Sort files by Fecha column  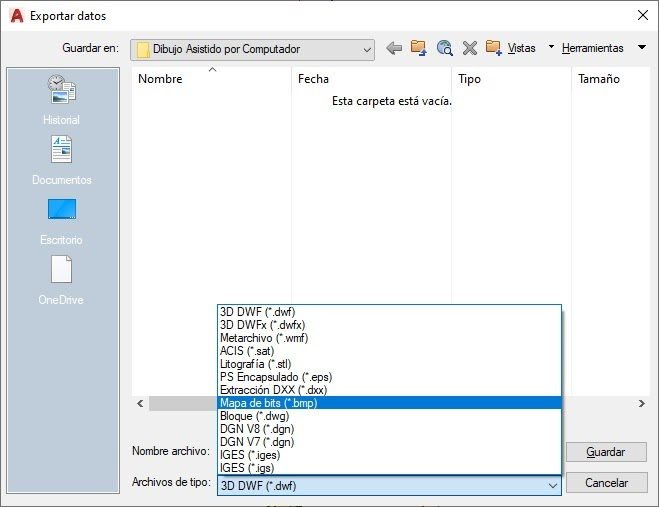[x=371, y=79]
